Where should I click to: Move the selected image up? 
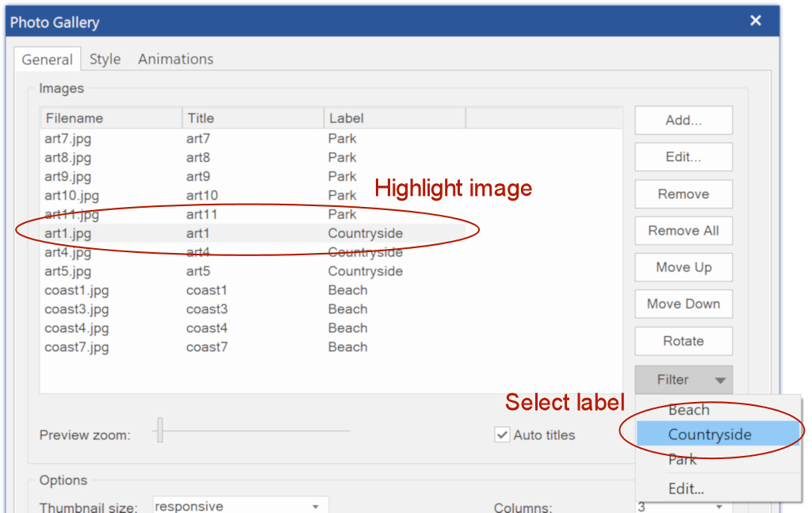click(x=683, y=267)
